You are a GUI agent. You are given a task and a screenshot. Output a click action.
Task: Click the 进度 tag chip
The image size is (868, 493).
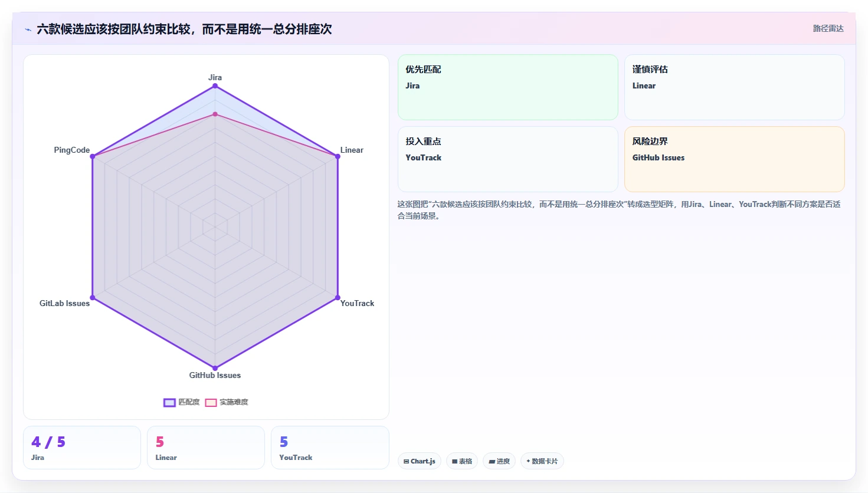pos(499,461)
